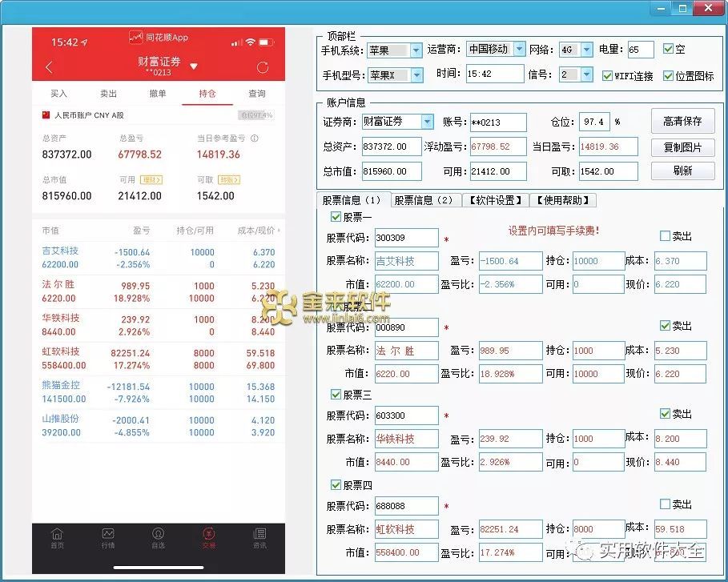Tap the 成本/现价 column header
This screenshot has width=728, height=582.
[x=257, y=231]
